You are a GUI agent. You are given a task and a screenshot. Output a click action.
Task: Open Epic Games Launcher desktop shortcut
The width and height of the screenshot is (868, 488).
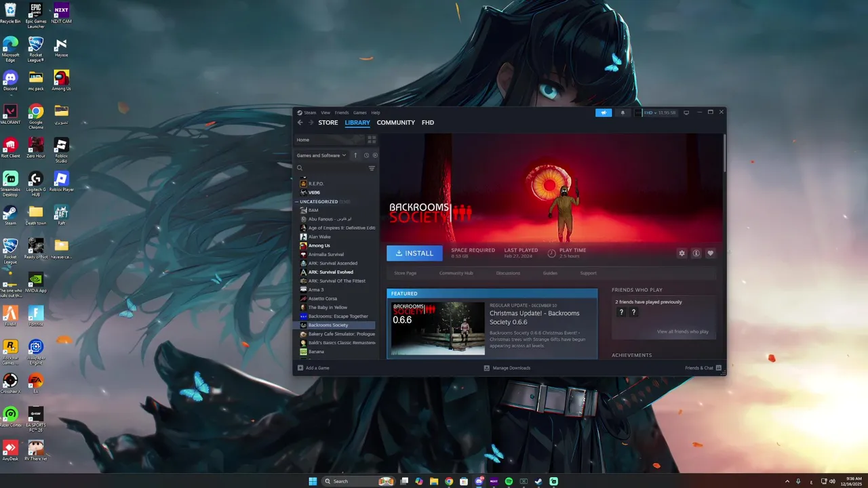36,15
